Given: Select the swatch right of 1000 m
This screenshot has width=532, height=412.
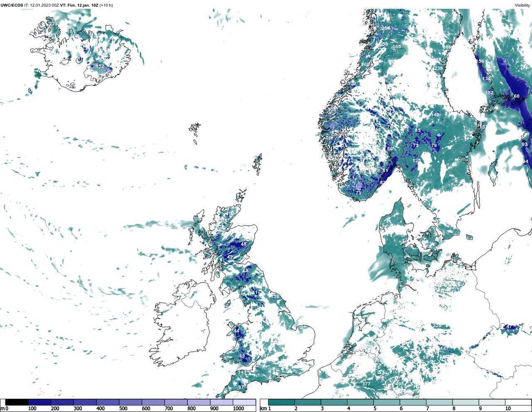Looking at the screenshot, I should click(x=244, y=402).
